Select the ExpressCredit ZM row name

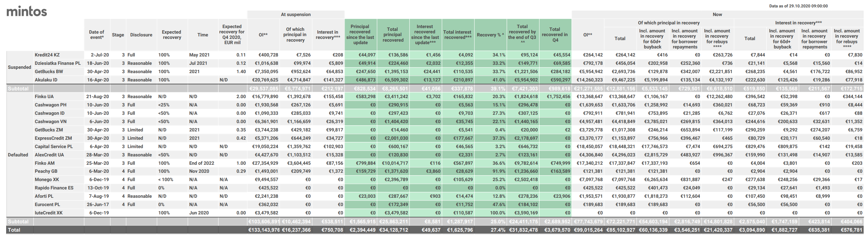click(x=53, y=138)
